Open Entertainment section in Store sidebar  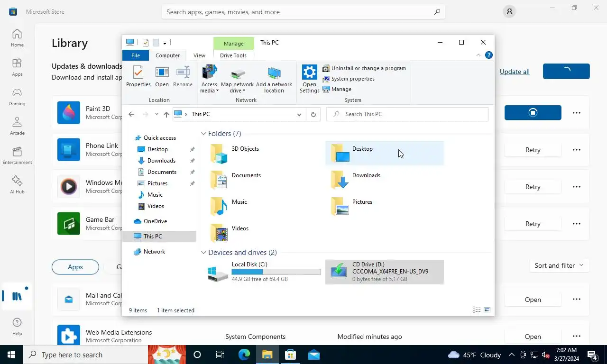(x=17, y=155)
